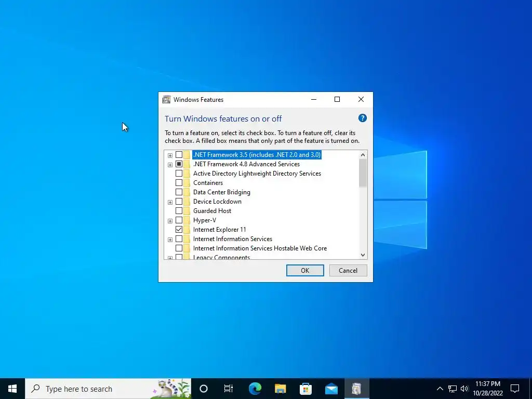532x399 pixels.
Task: Click the taskbar search box
Action: [x=108, y=389]
